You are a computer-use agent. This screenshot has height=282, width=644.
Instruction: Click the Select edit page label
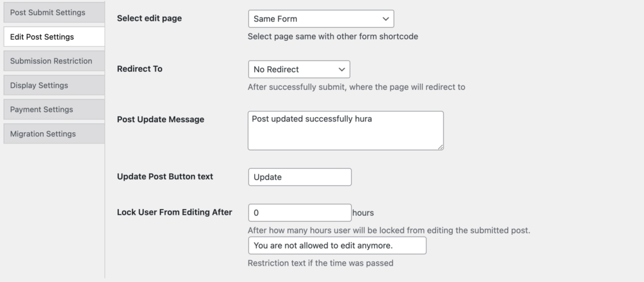click(150, 18)
